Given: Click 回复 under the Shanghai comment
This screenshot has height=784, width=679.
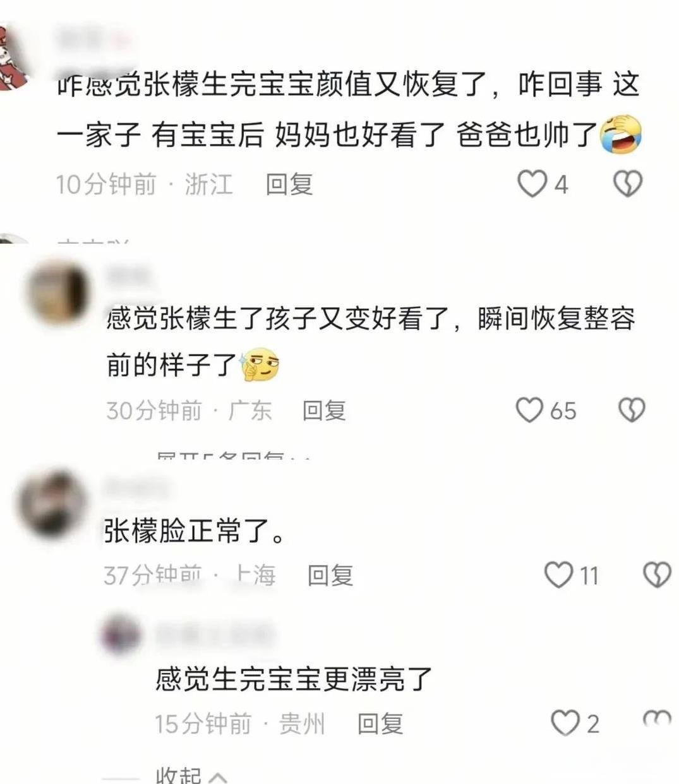Looking at the screenshot, I should [x=330, y=575].
